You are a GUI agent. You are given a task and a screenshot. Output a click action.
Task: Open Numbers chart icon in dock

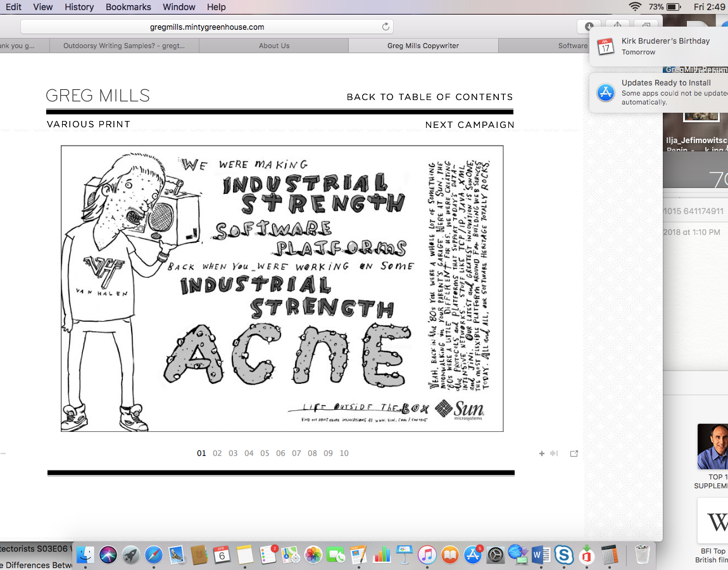[382, 555]
